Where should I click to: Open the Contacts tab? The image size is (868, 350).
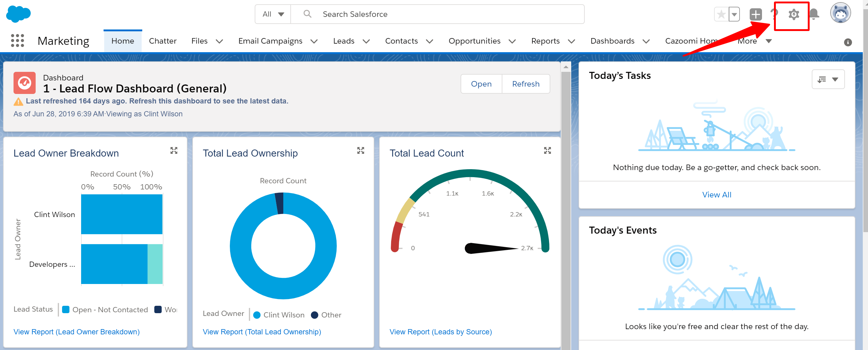tap(401, 41)
